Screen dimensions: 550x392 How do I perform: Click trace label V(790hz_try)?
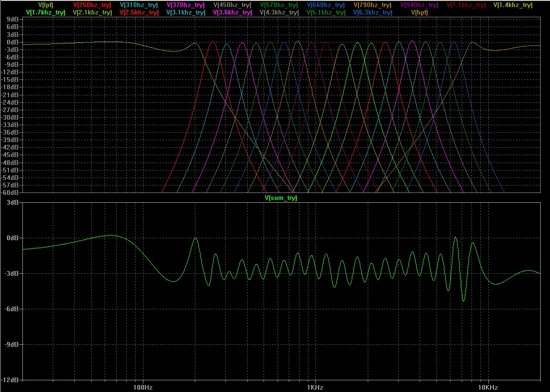(x=372, y=5)
